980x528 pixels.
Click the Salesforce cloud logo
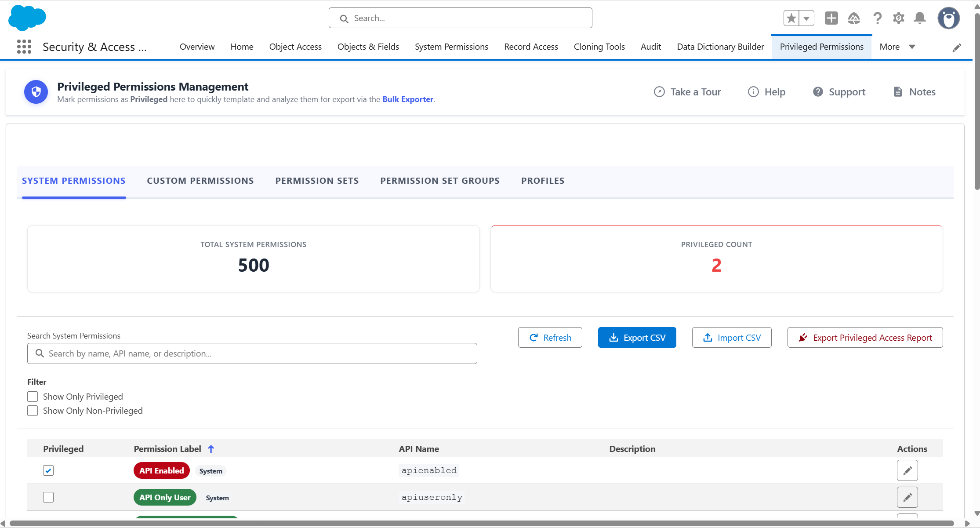tap(27, 18)
